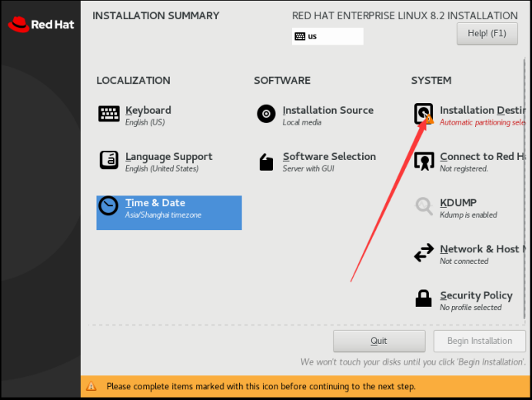Click the SYSTEM section heading
The width and height of the screenshot is (532, 400).
pos(431,81)
